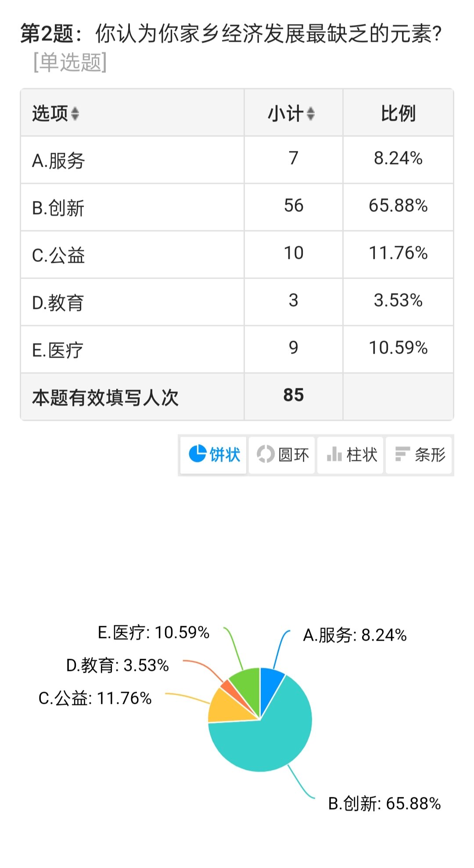Viewport: 474px width, 868px height.
Task: Sort table by 选项 arrow icon
Action: point(75,114)
